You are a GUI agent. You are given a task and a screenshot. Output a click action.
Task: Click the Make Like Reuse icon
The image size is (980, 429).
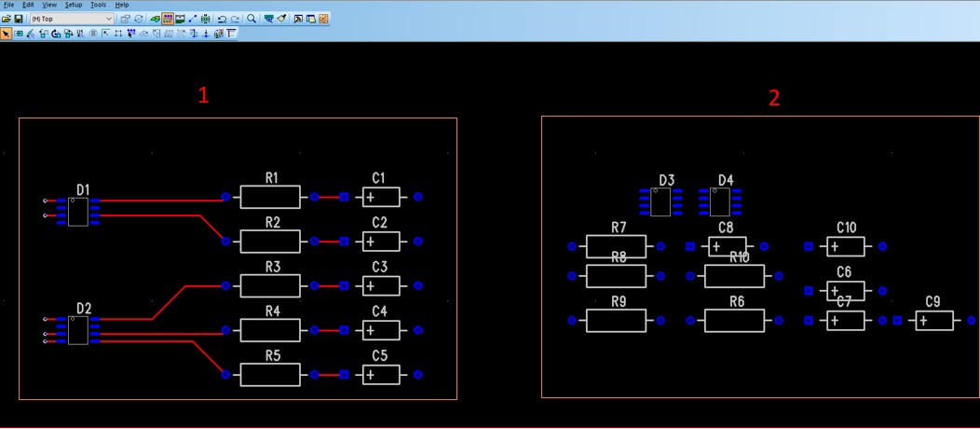point(219,34)
